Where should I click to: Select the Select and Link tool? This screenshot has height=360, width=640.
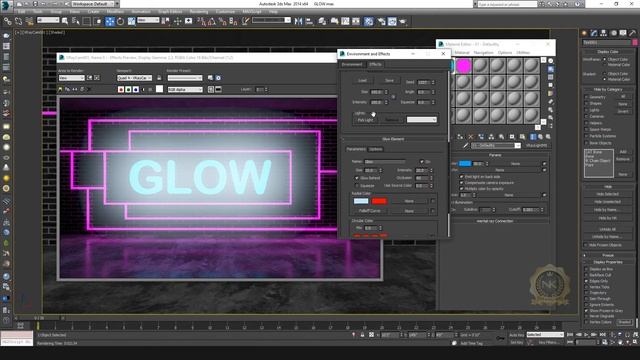(x=7, y=21)
